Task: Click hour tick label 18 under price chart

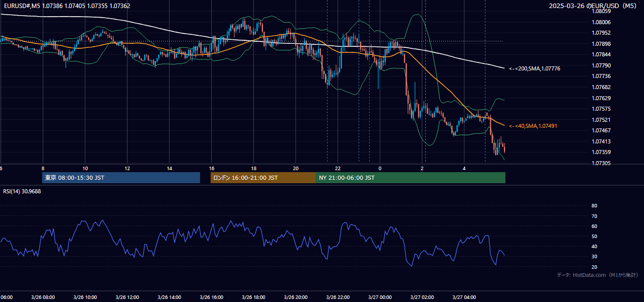Action: tap(253, 168)
